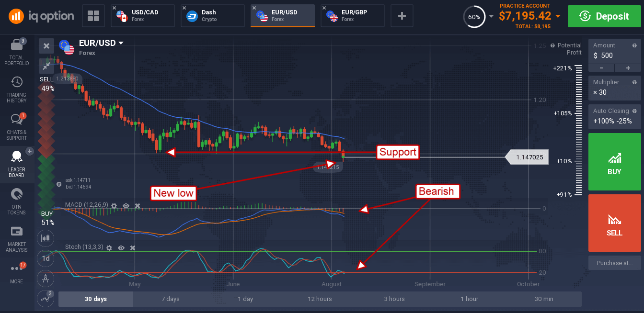Image resolution: width=644 pixels, height=313 pixels.
Task: Open Market Analysis section
Action: click(x=16, y=239)
